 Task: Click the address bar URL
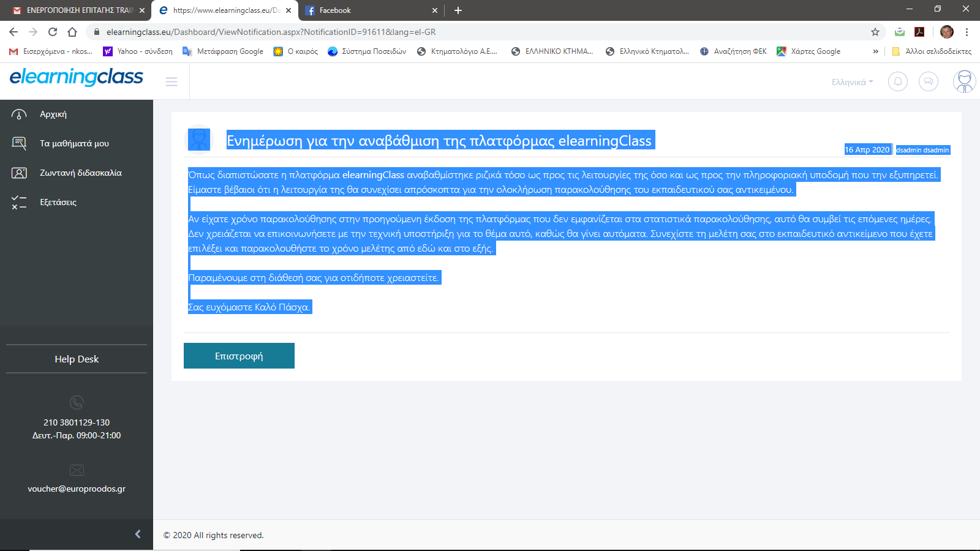click(271, 32)
